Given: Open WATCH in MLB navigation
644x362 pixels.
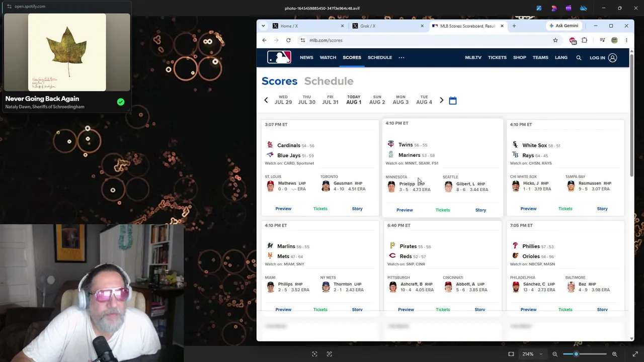Looking at the screenshot, I should [x=328, y=58].
